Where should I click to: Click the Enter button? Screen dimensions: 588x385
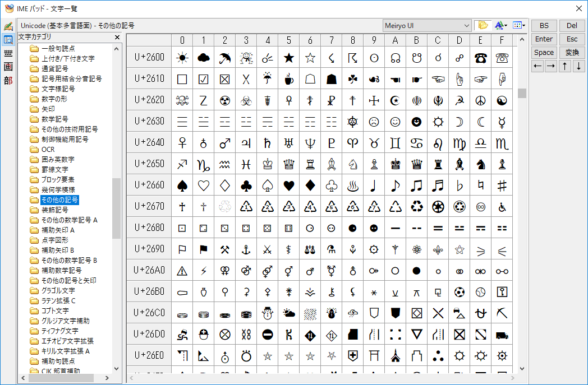[x=544, y=39]
